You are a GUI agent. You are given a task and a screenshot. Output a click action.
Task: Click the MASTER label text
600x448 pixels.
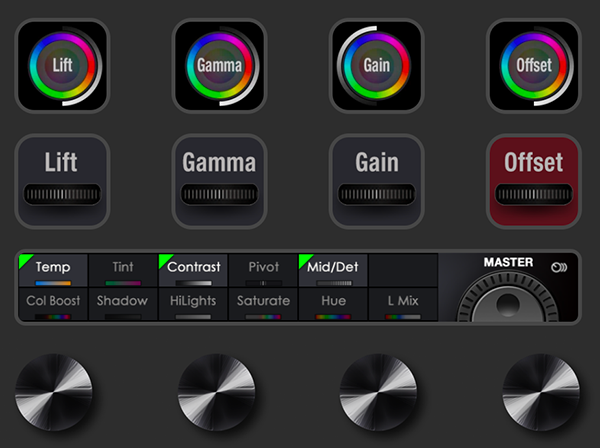tap(508, 262)
